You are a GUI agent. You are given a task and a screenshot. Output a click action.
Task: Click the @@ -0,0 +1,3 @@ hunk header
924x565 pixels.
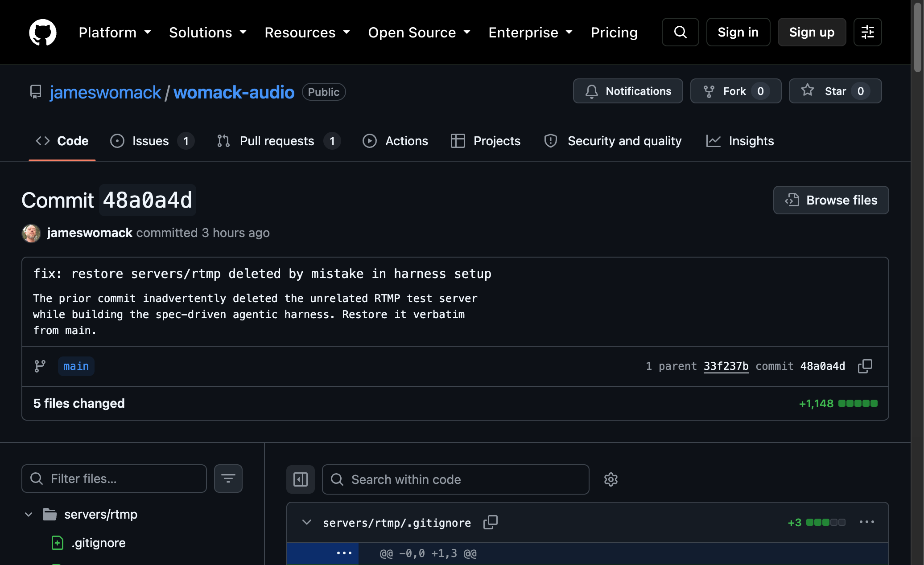pos(428,553)
